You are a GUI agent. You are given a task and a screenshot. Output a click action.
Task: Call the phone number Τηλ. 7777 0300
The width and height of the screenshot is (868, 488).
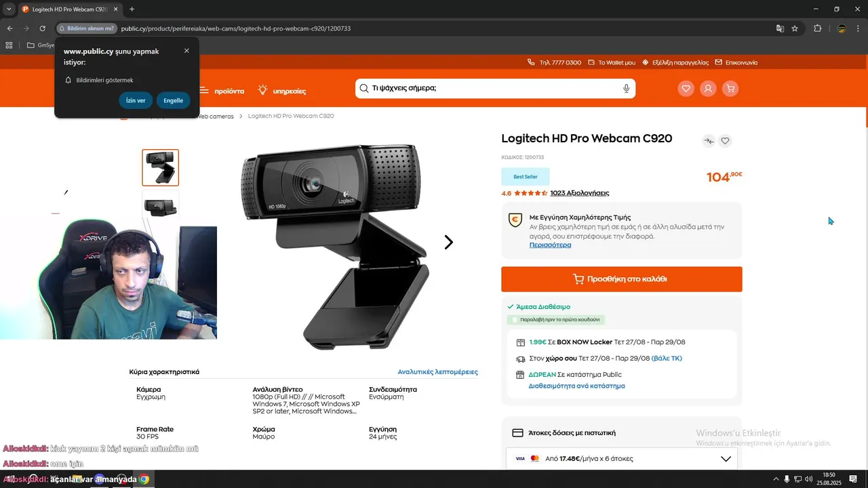[x=554, y=62]
